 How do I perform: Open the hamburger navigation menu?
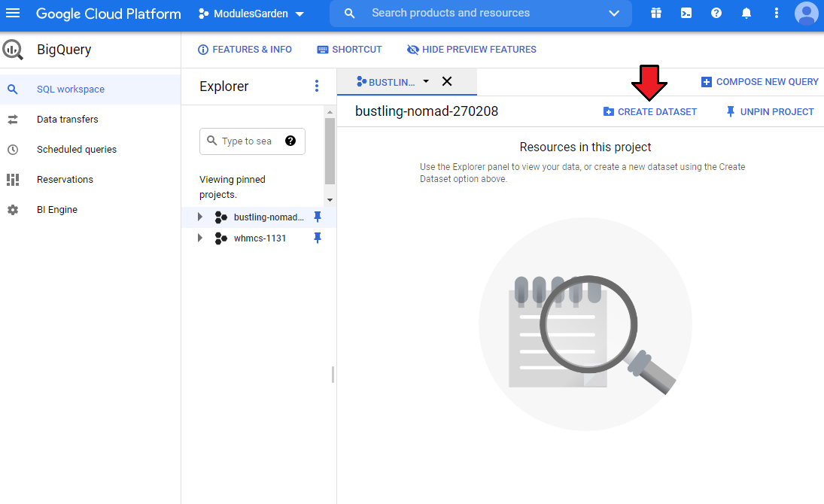click(13, 13)
